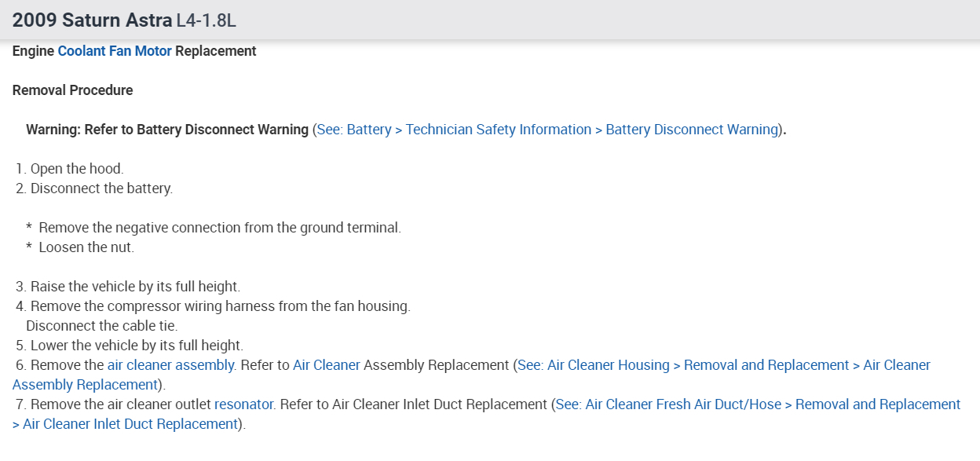
Task: Click the 'L4-1.8L' engine label in the header
Action: pyautogui.click(x=207, y=20)
